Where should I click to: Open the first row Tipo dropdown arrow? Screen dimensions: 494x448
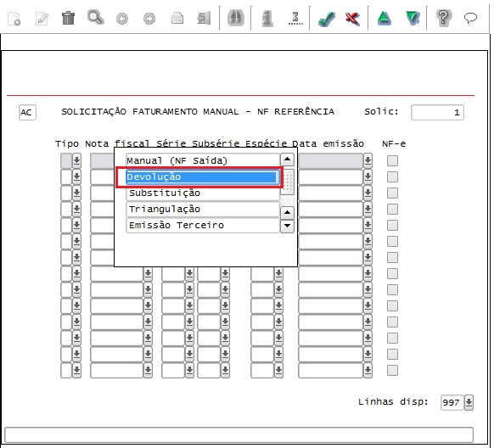click(x=76, y=161)
